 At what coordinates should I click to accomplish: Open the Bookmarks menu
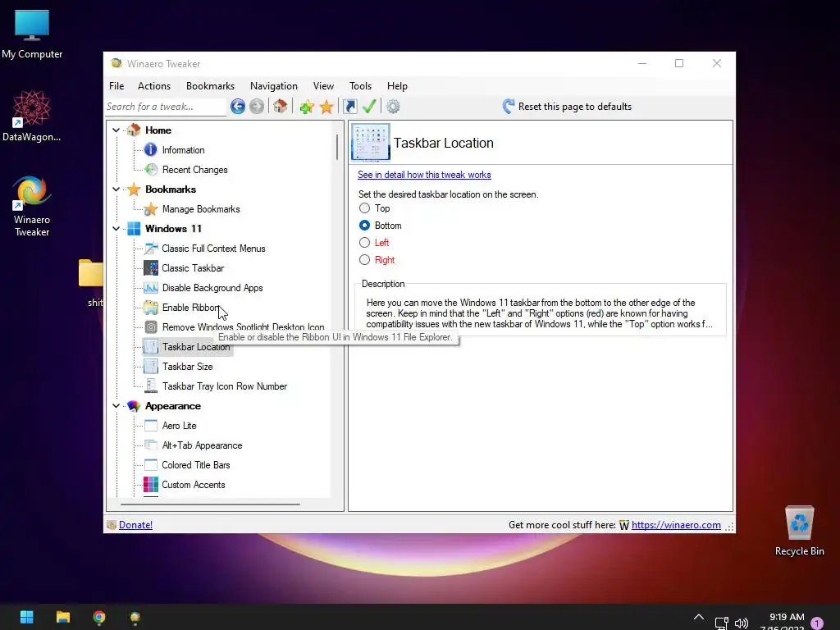click(x=210, y=85)
